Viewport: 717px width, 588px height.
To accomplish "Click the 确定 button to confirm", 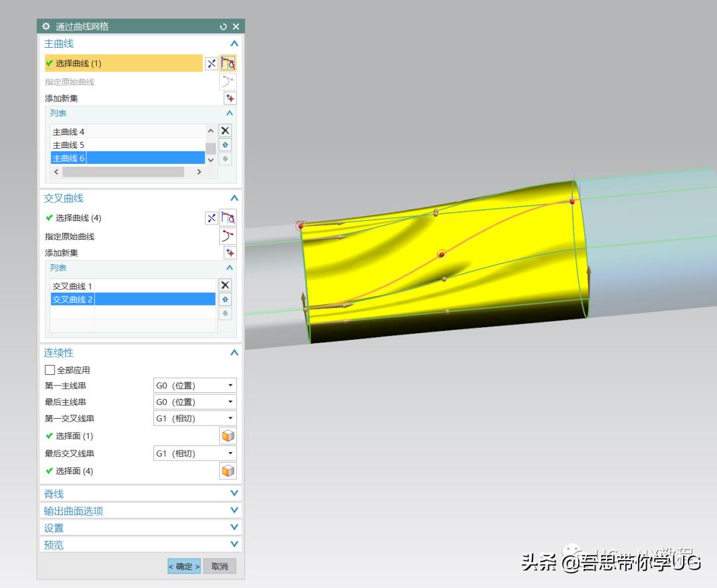I will 183,566.
